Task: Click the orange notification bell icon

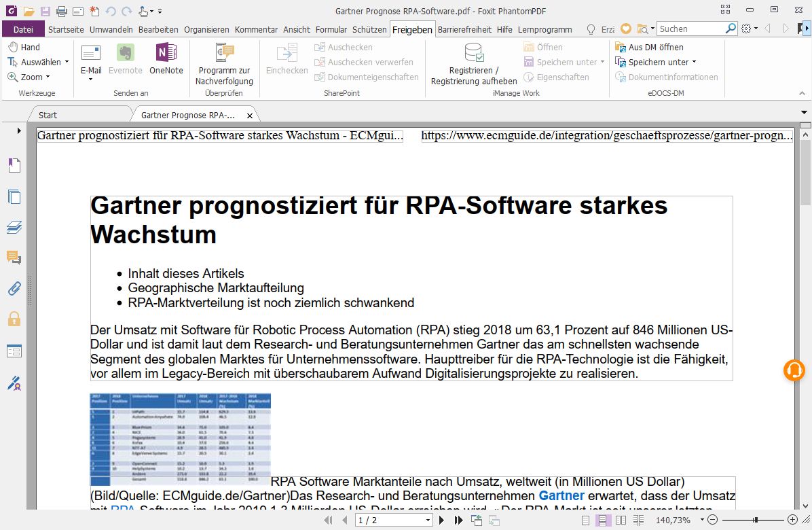Action: (x=794, y=370)
